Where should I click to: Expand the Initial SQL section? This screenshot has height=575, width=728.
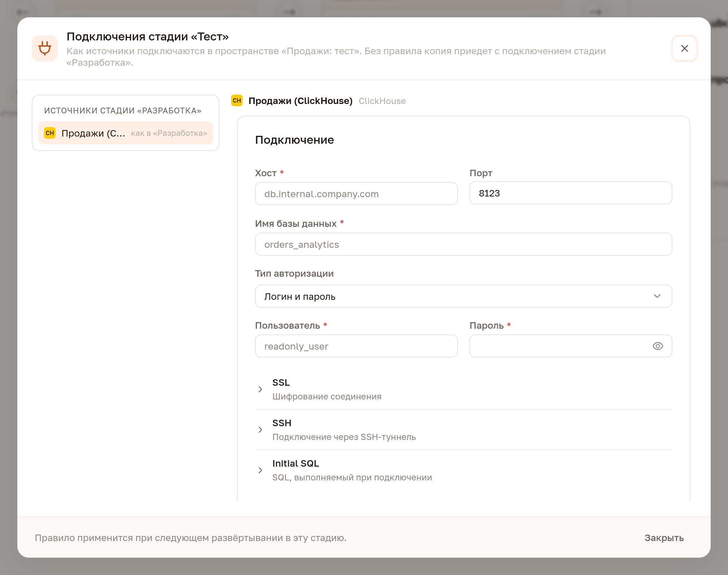coord(463,470)
